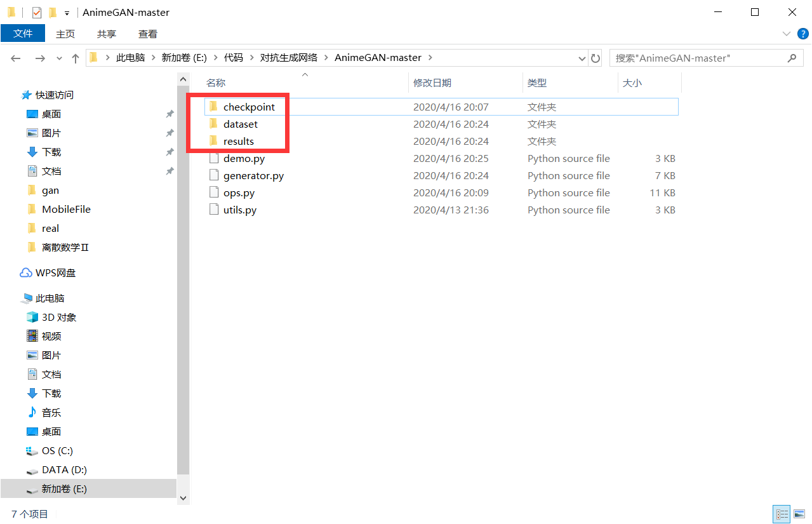Image resolution: width=812 pixels, height=524 pixels.
Task: Open the recent locations dropdown
Action: pyautogui.click(x=60, y=58)
